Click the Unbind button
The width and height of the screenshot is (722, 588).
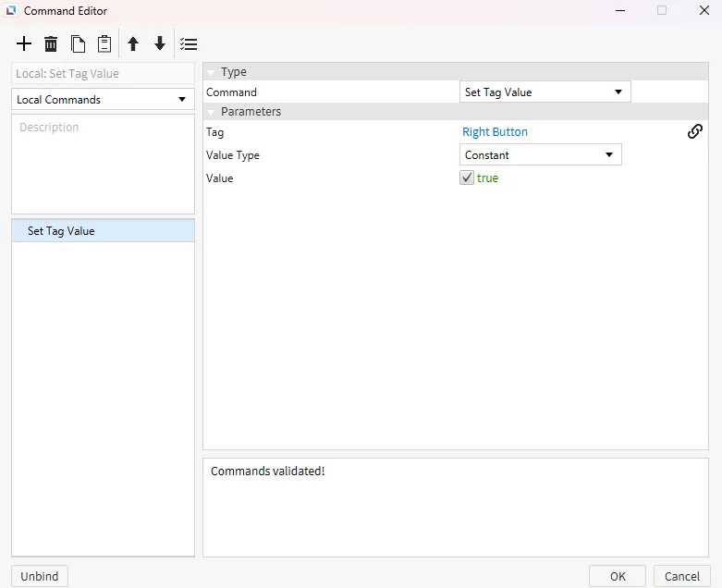point(40,576)
